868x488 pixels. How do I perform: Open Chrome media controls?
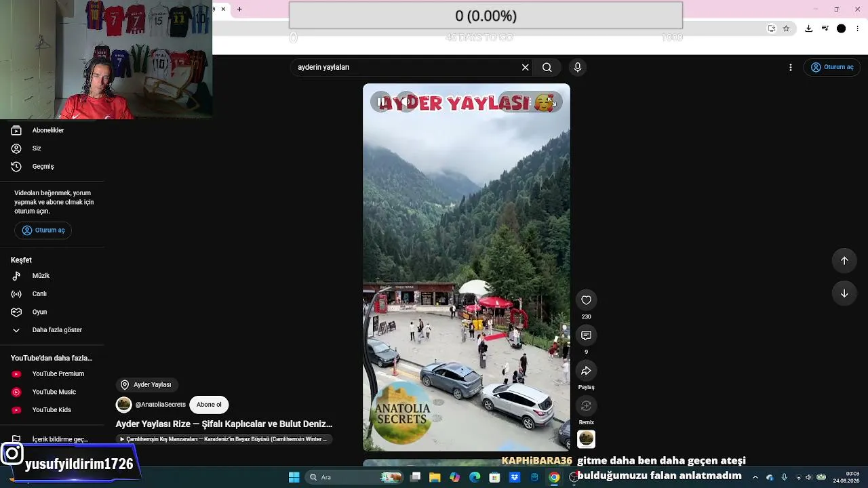[825, 28]
